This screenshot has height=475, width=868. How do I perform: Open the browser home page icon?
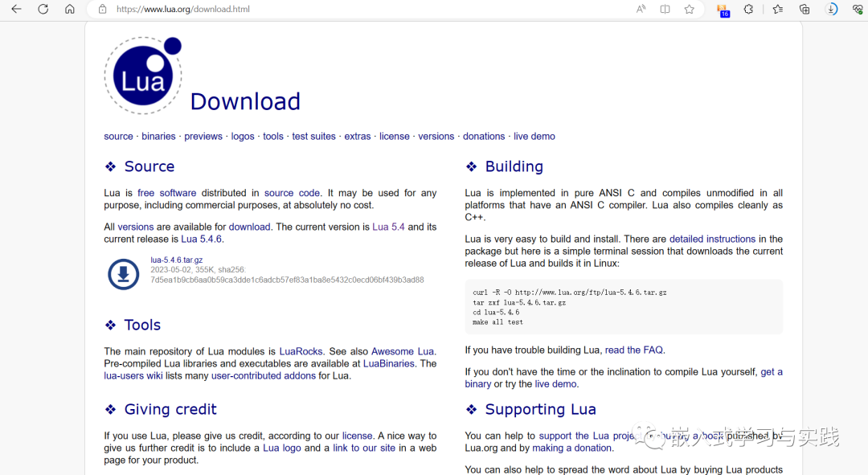click(x=70, y=9)
